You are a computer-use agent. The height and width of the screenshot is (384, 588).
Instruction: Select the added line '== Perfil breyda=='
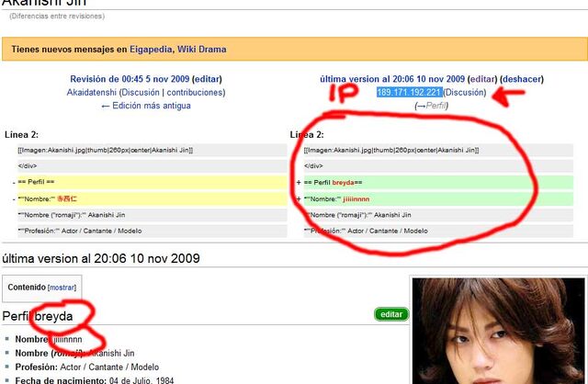(x=438, y=183)
